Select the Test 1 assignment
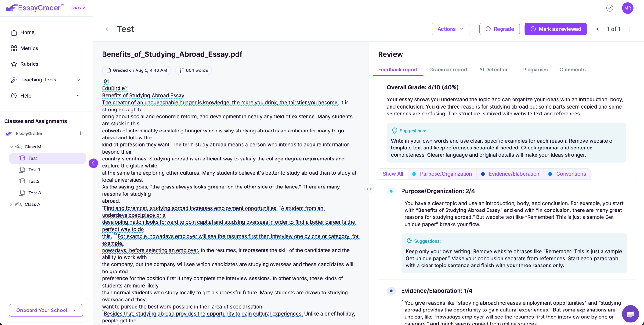 click(34, 170)
